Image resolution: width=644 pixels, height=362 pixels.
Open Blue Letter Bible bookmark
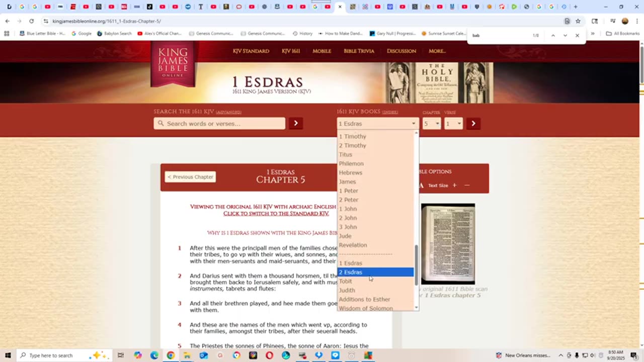click(42, 34)
